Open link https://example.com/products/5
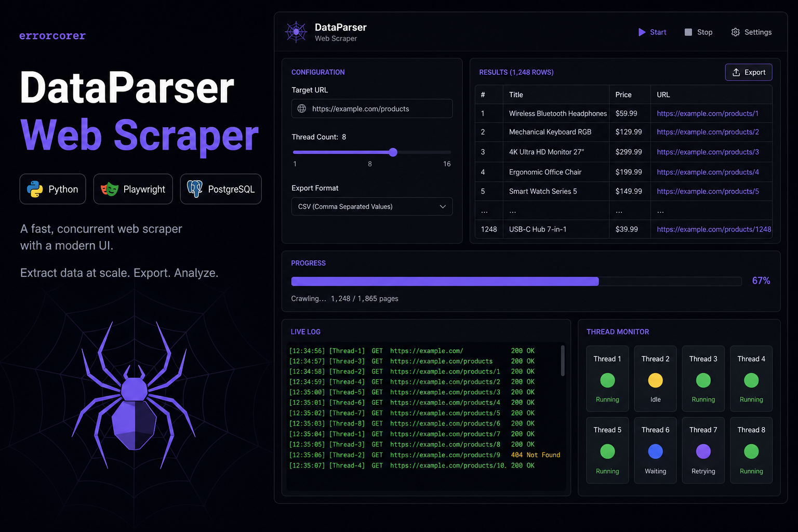This screenshot has height=532, width=798. 708,191
